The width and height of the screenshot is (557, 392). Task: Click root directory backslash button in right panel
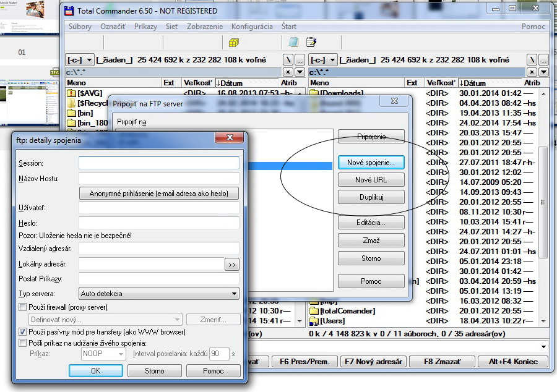click(x=532, y=60)
